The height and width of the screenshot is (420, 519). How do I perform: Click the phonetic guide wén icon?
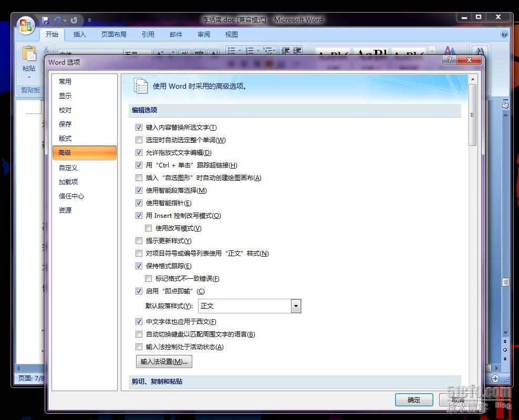coord(199,52)
